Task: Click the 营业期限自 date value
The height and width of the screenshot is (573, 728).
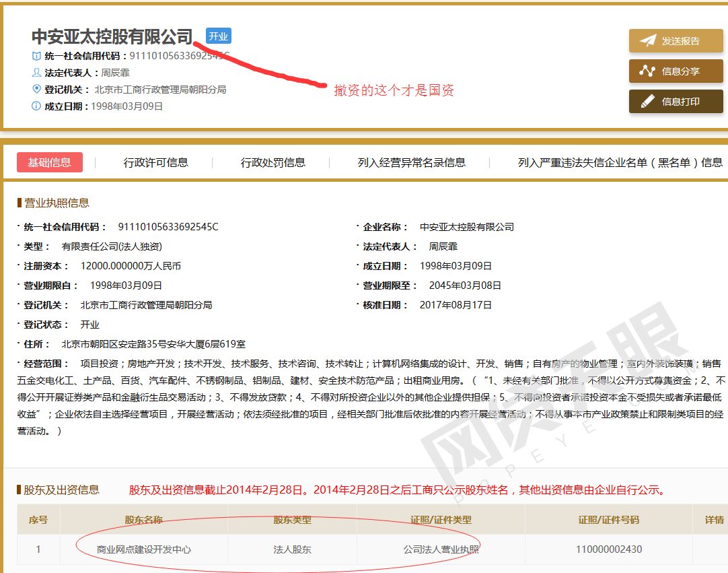Action: click(x=126, y=285)
